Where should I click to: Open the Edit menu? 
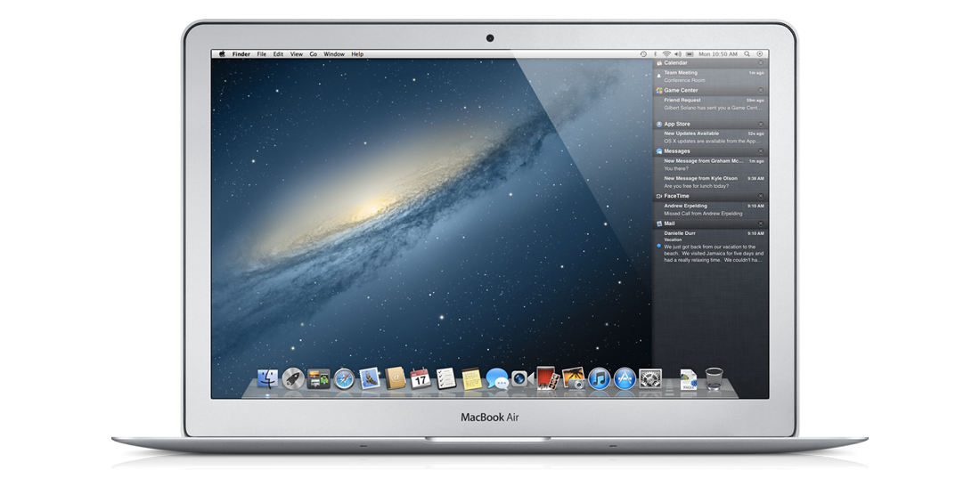point(278,54)
